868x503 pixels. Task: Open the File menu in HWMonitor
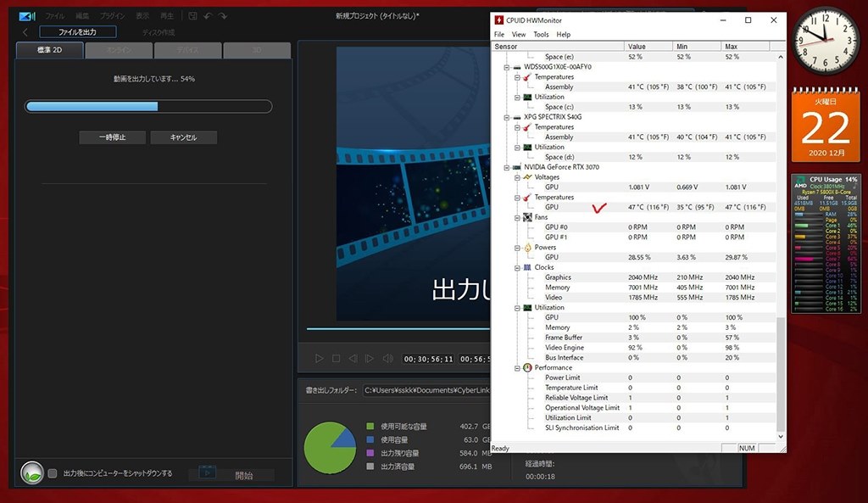[499, 34]
